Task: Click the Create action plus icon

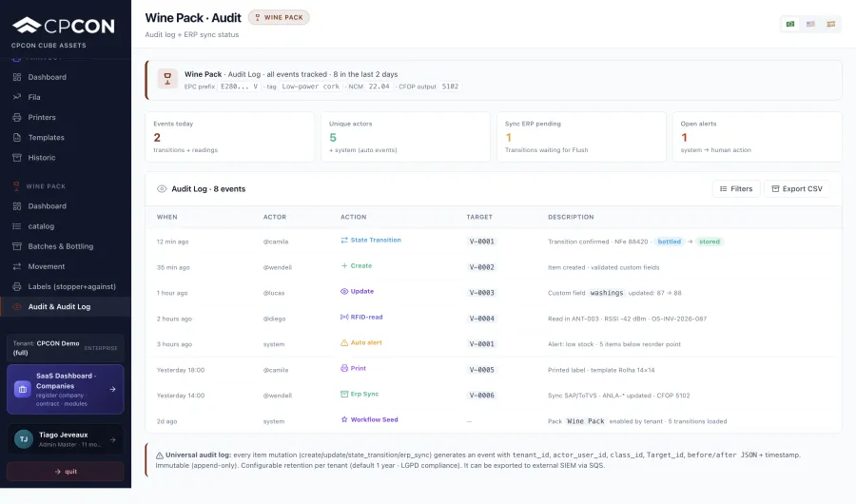Action: 344,266
